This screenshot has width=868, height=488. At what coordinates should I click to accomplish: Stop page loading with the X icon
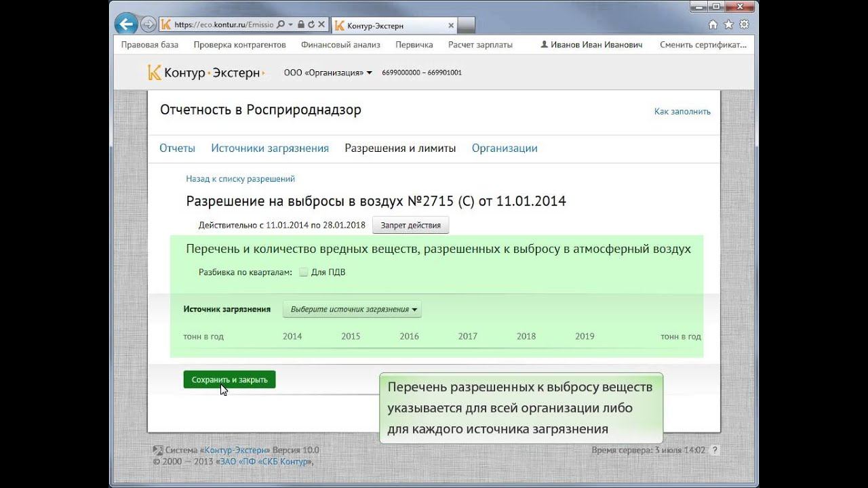click(321, 25)
